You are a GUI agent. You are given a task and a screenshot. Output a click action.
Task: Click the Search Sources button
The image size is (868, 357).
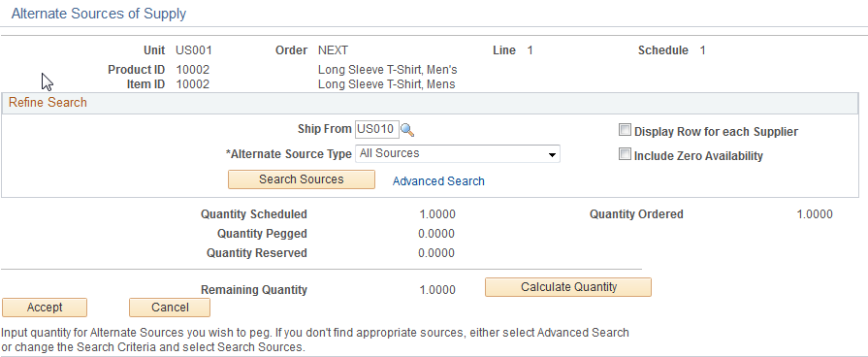pyautogui.click(x=302, y=179)
